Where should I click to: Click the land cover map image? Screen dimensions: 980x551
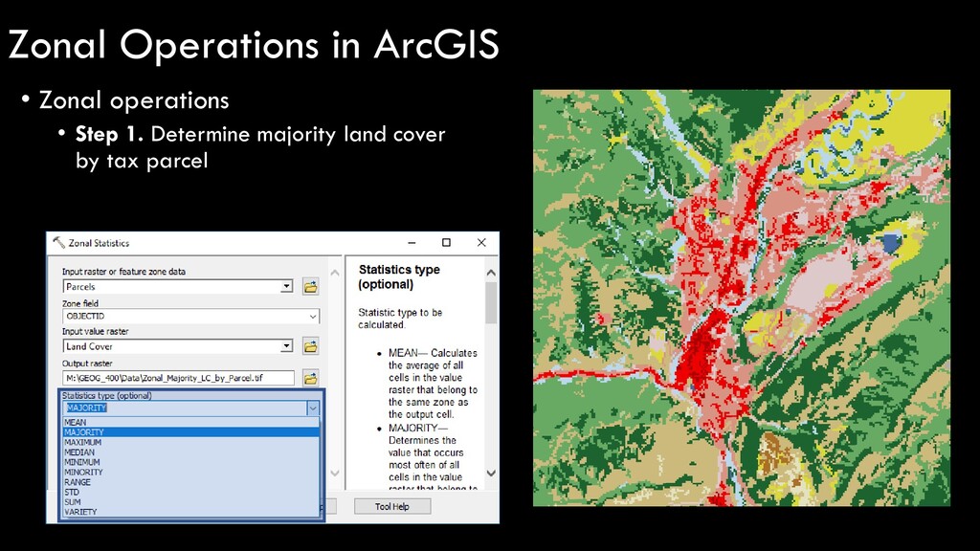(x=742, y=298)
